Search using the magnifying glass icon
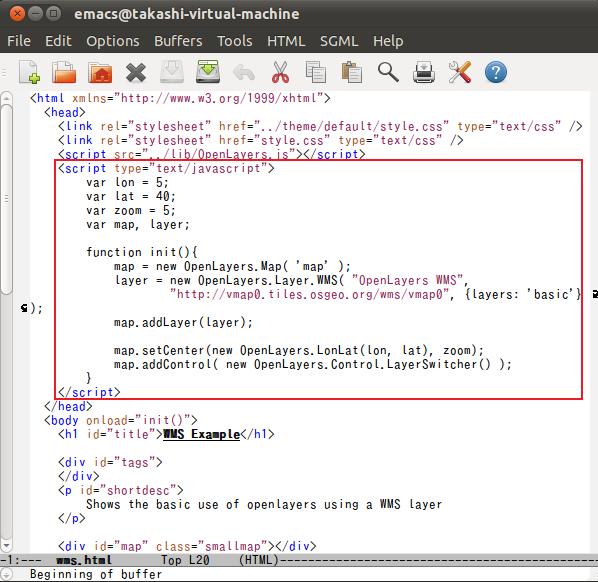Viewport: 598px width, 582px height. pos(388,72)
